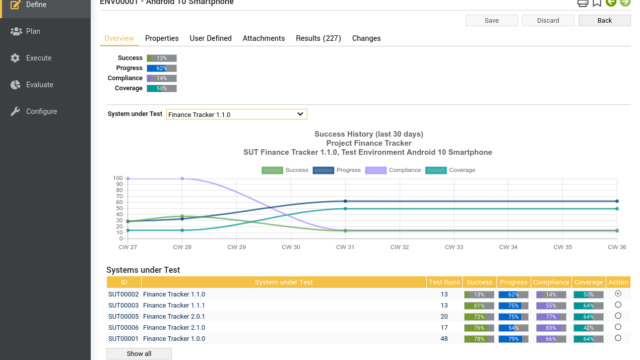This screenshot has height=360, width=640.
Task: Print this test environment page
Action: pos(582,3)
